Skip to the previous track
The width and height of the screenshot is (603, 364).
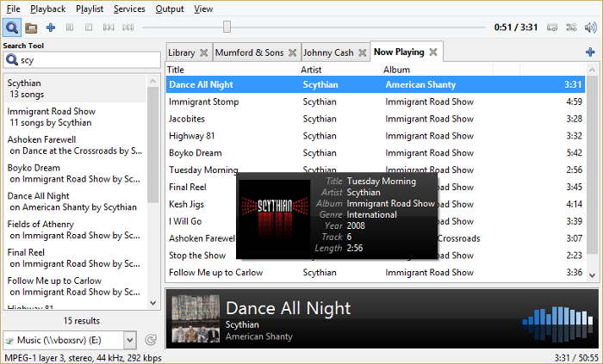pyautogui.click(x=109, y=28)
